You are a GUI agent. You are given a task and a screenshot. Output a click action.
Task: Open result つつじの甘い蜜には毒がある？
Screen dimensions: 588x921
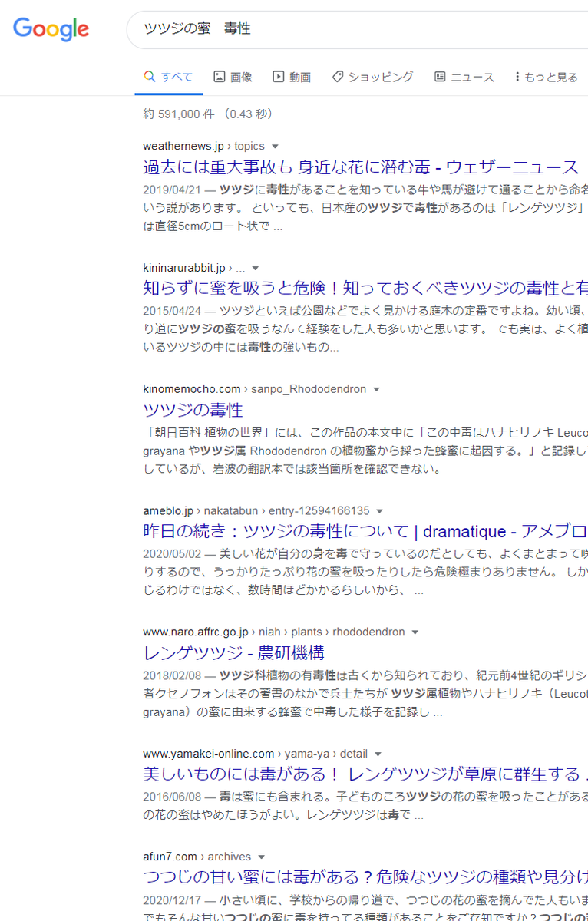(x=365, y=876)
